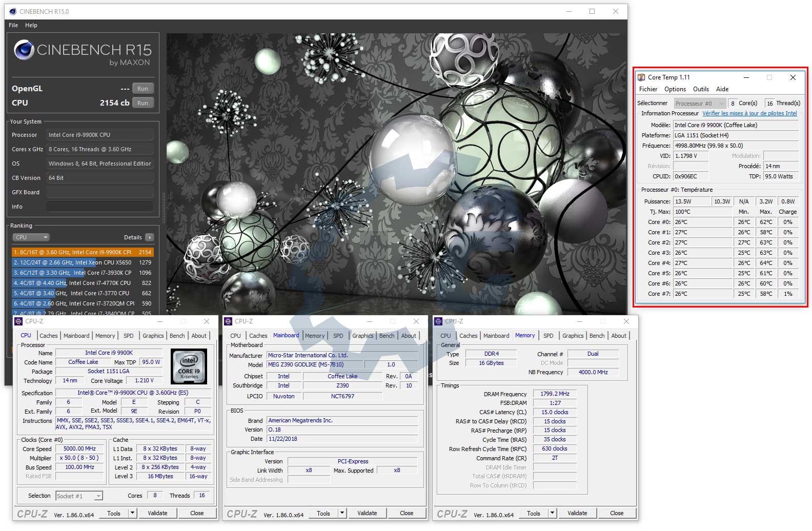Open the Cinebench Help menu
The height and width of the screenshot is (531, 812).
point(31,25)
